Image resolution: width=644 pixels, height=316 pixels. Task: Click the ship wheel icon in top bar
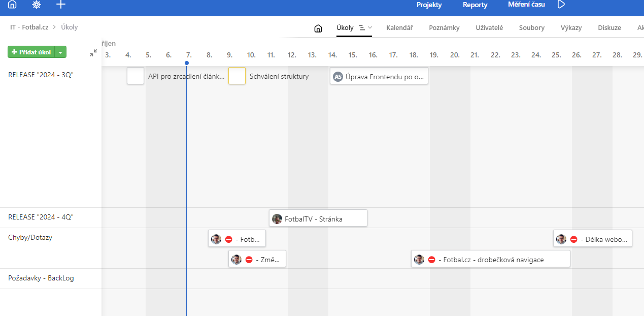coord(37,5)
